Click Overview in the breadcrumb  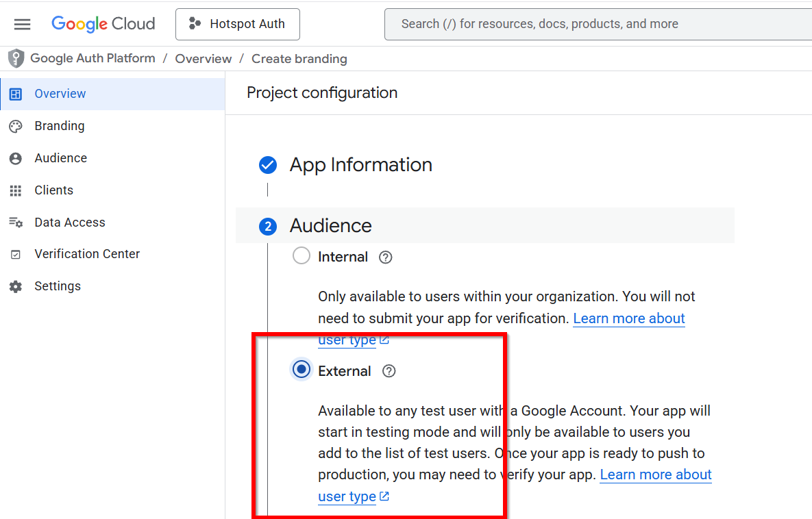point(204,59)
